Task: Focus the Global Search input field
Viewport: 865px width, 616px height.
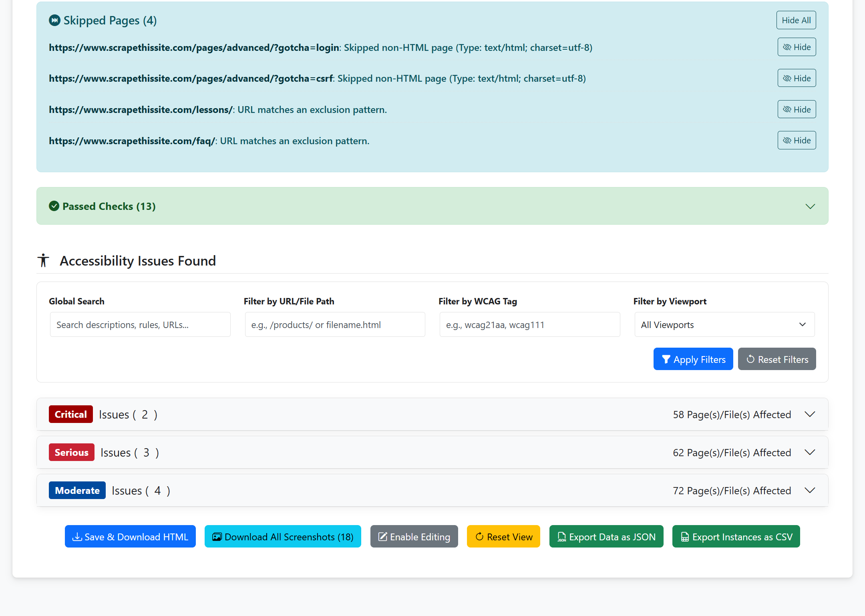Action: (140, 324)
